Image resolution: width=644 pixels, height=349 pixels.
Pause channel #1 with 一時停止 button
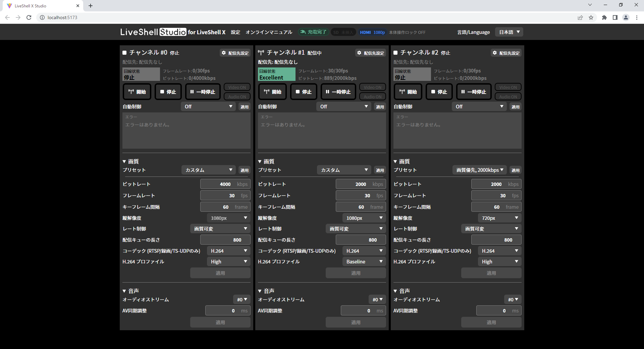click(338, 92)
